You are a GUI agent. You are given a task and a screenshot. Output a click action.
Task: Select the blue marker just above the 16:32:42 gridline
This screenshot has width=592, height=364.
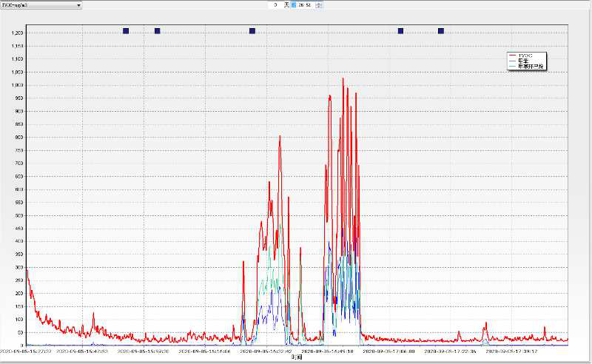[x=252, y=31]
